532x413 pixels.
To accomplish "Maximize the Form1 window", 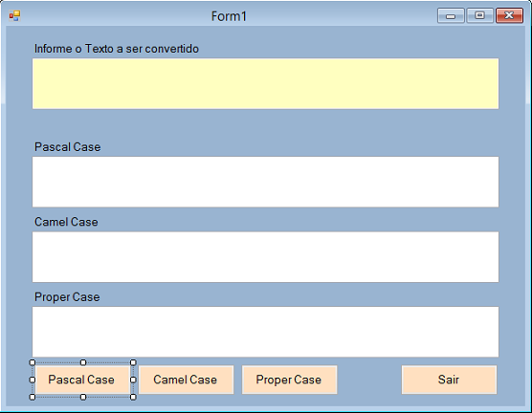I will (479, 15).
